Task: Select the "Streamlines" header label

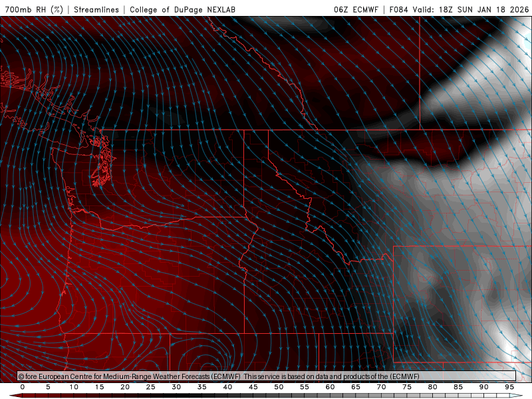Action: (x=96, y=9)
